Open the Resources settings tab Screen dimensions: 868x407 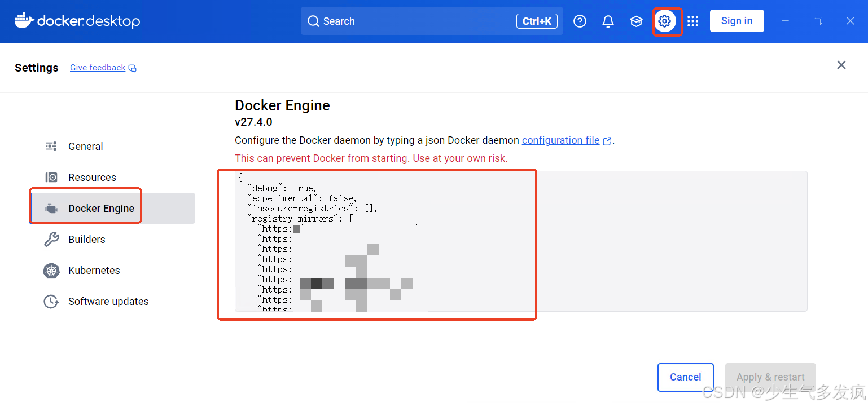pyautogui.click(x=112, y=178)
